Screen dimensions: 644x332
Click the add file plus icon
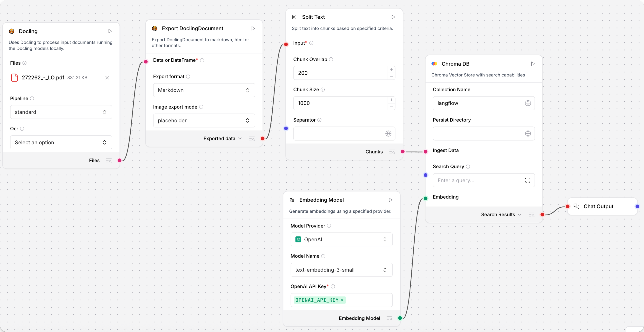click(x=107, y=63)
